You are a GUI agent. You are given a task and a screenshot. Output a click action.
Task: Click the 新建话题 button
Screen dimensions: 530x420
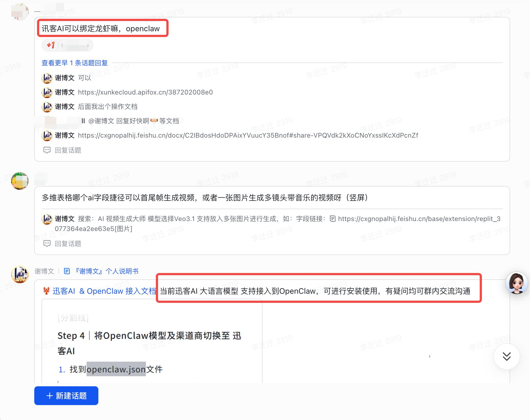coord(66,396)
